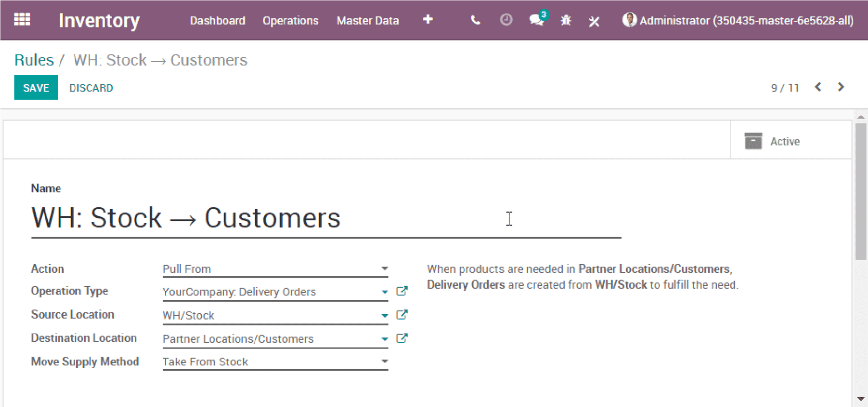The width and height of the screenshot is (868, 407).
Task: Click the wrench tools icon
Action: (594, 21)
